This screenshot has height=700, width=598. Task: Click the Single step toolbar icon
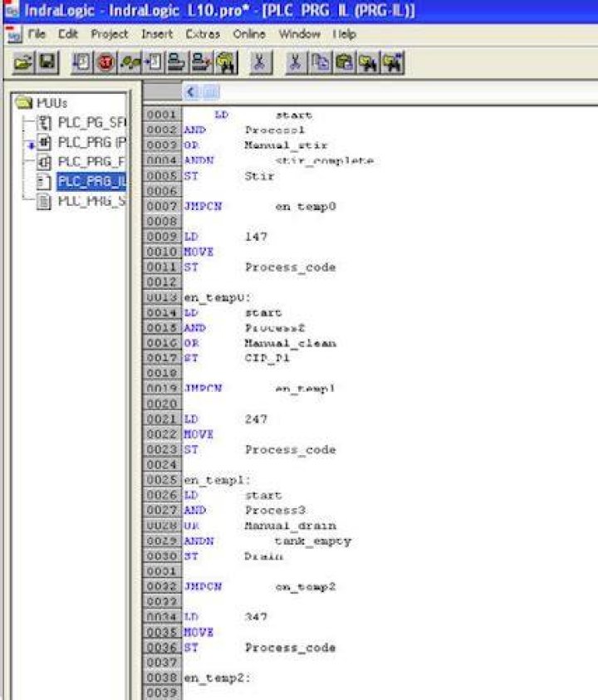pyautogui.click(x=130, y=62)
